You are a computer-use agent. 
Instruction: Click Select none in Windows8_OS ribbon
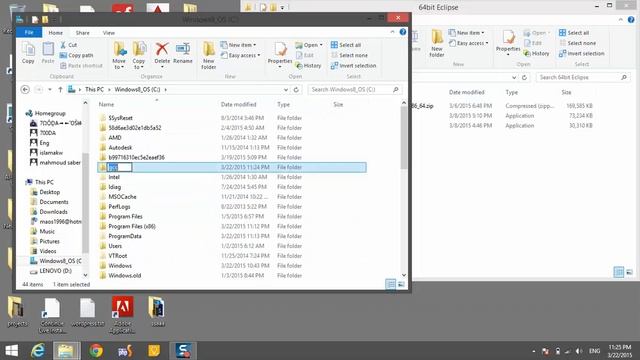349,55
